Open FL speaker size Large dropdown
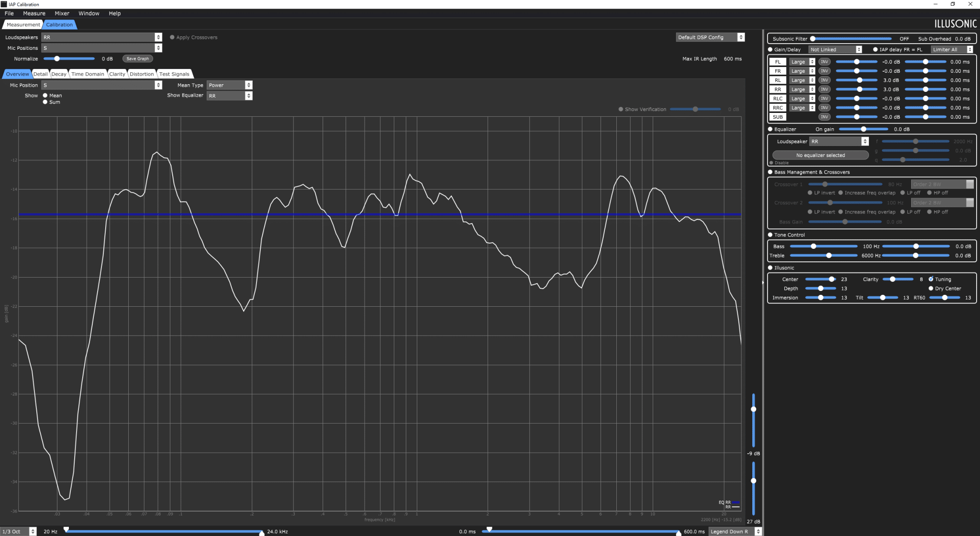Image resolution: width=980 pixels, height=536 pixels. 802,62
